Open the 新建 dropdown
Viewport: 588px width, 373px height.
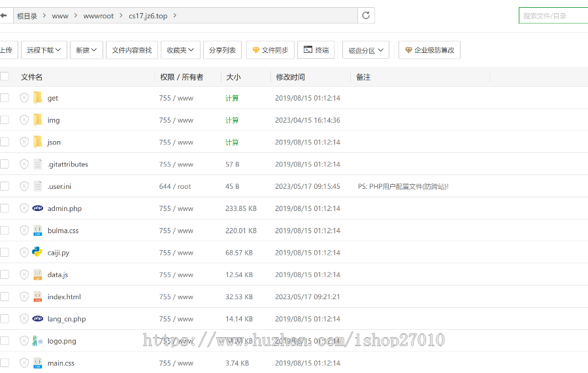click(86, 50)
